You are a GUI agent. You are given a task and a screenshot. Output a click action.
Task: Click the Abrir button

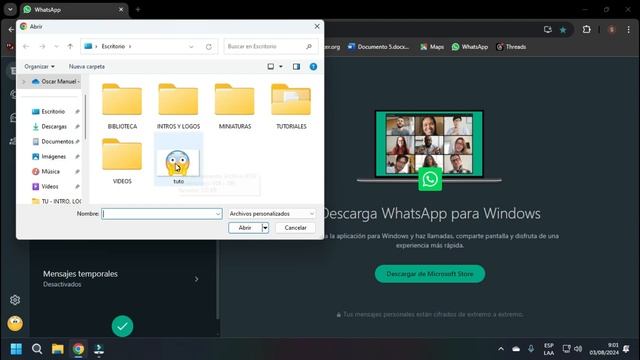point(245,228)
